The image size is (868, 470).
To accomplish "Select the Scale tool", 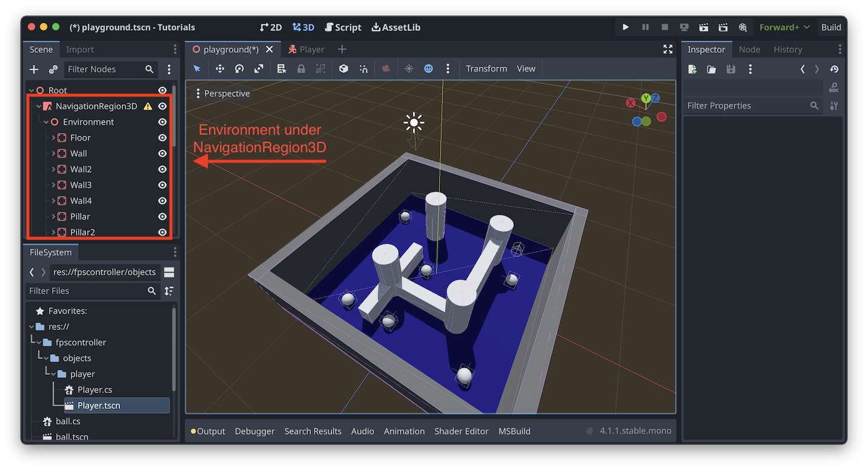I will point(258,69).
